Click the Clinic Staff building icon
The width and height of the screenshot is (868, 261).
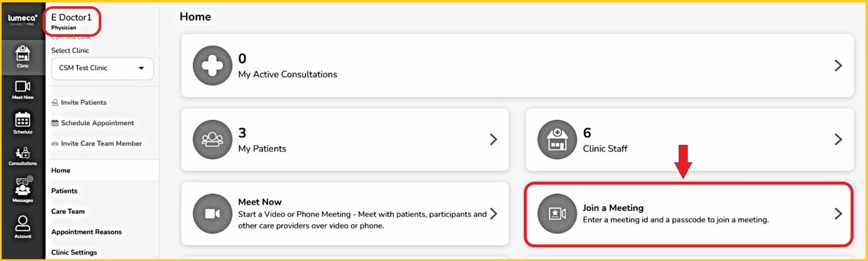[556, 140]
